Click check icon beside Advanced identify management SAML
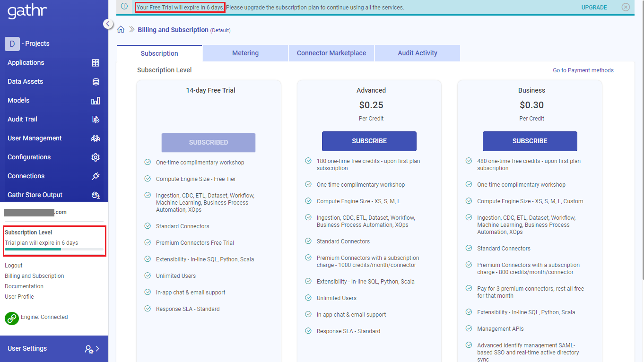644x362 pixels. (x=469, y=345)
